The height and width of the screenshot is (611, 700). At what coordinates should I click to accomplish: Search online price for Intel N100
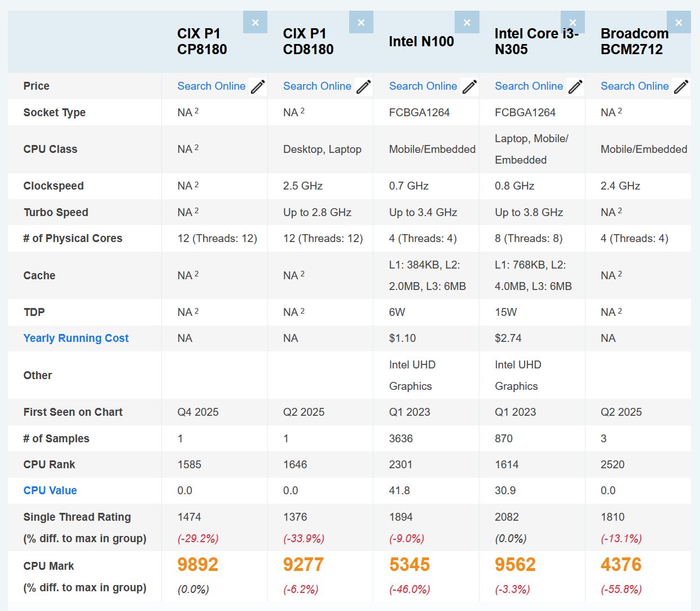click(423, 86)
